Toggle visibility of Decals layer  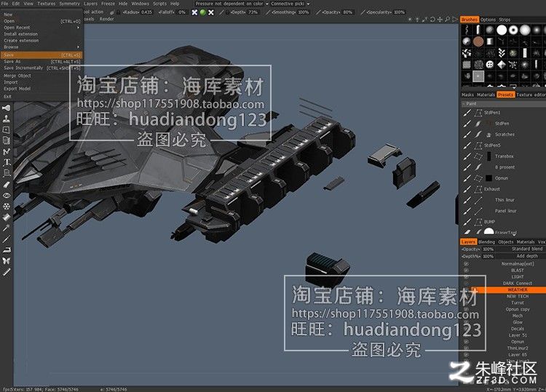[466, 329]
